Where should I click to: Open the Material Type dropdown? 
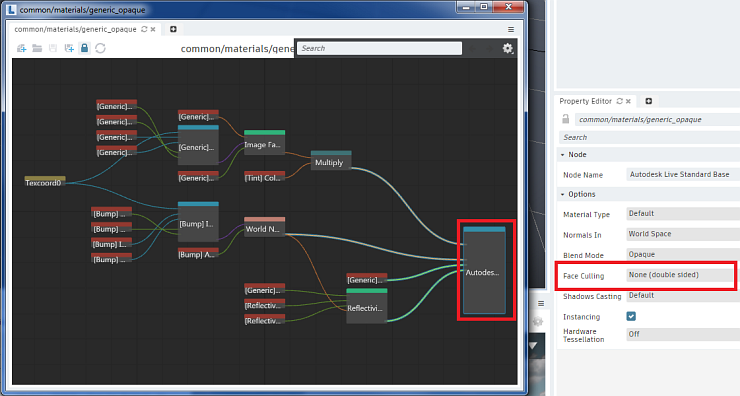tap(683, 213)
